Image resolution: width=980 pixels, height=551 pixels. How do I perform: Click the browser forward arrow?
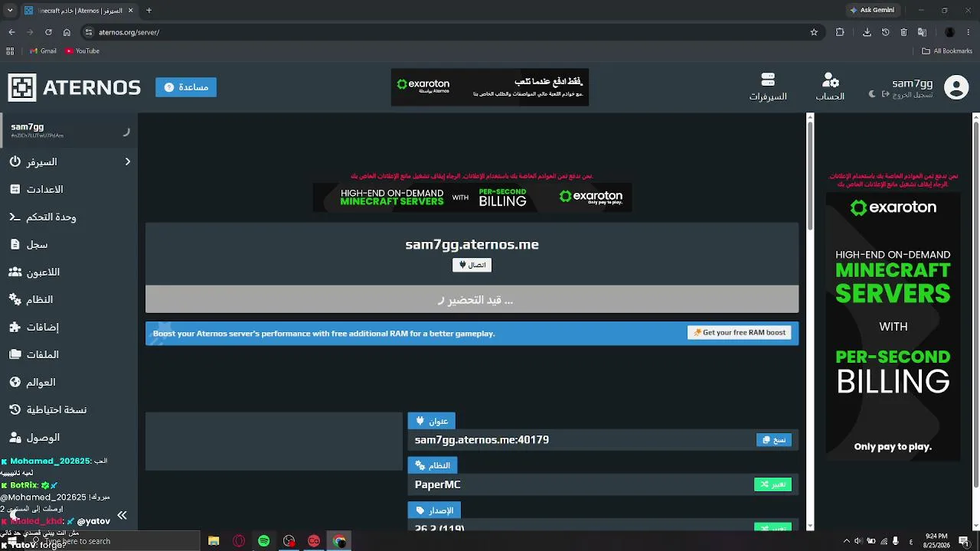pos(30,32)
